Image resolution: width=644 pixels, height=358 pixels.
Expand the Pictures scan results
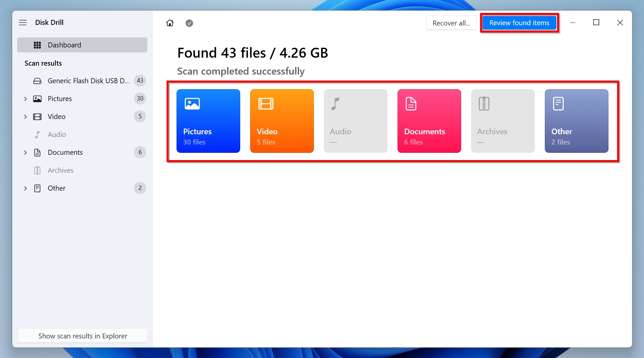coord(26,99)
